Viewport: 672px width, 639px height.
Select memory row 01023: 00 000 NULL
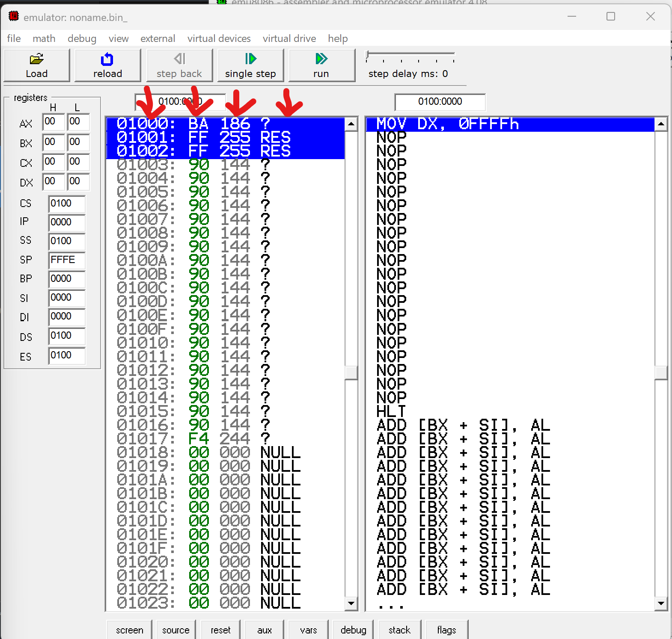(225, 603)
